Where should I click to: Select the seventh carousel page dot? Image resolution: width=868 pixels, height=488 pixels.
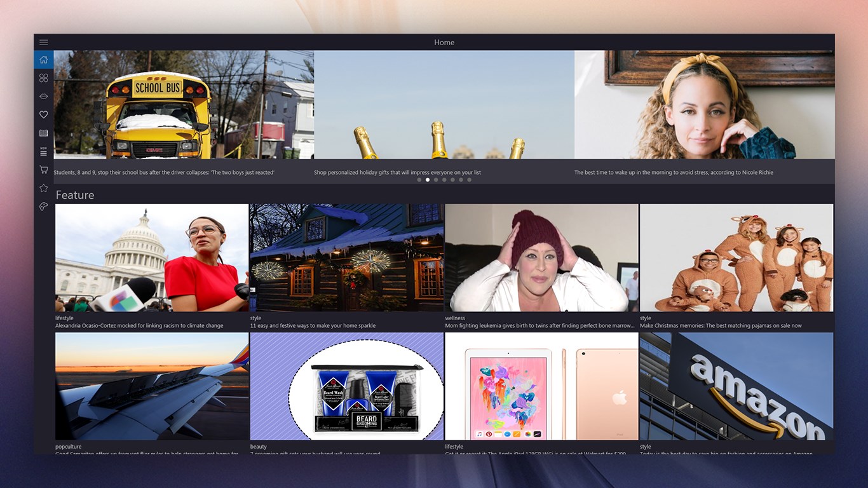click(469, 180)
